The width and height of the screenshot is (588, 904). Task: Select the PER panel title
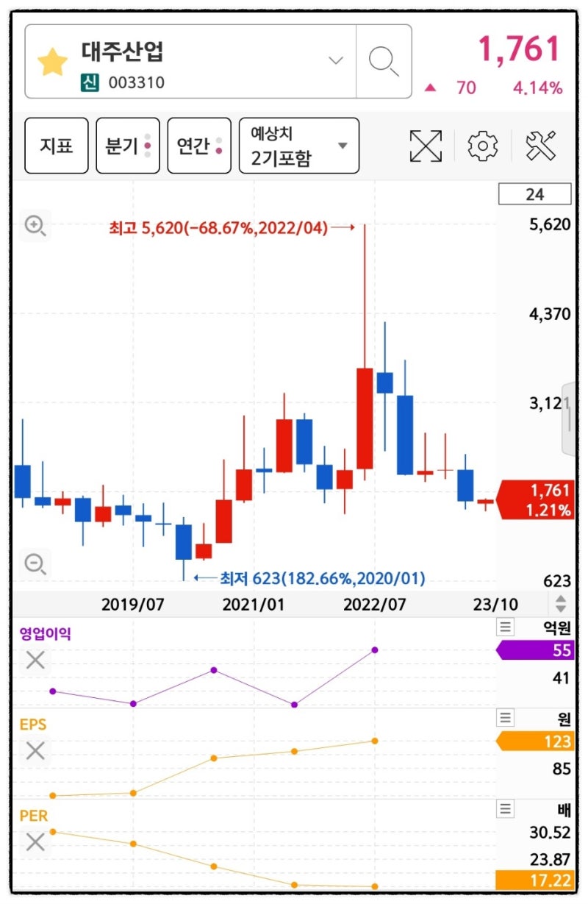point(33,816)
